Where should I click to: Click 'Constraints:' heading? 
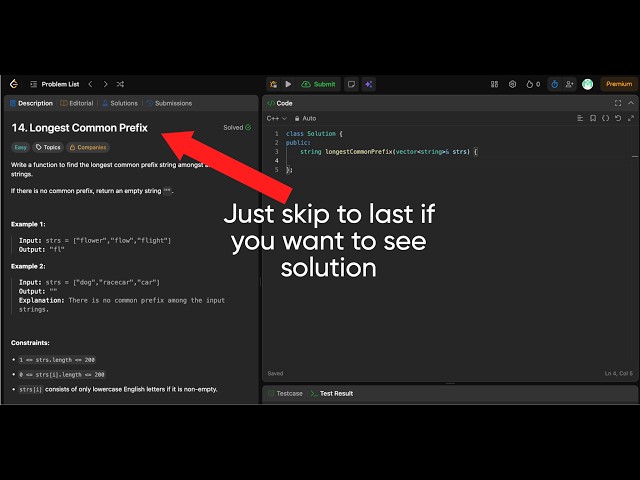[30, 343]
